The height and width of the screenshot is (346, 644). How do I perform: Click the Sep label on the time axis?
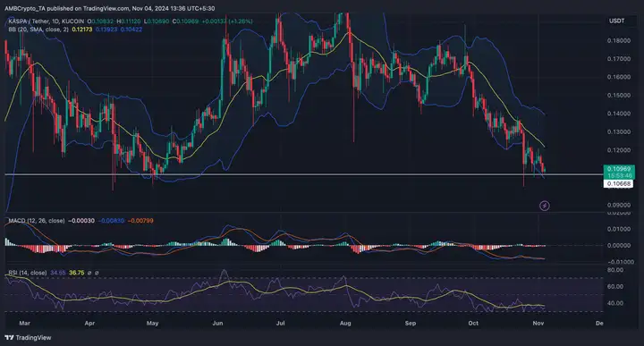[x=411, y=323]
